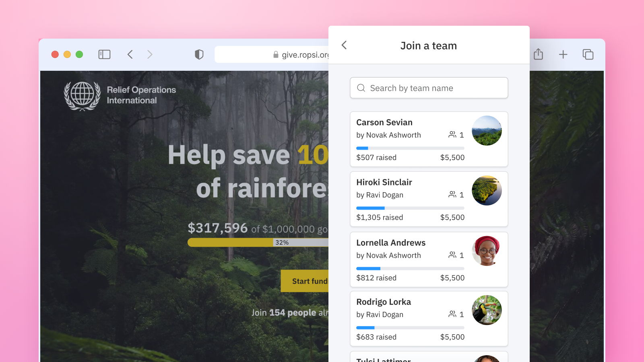The width and height of the screenshot is (644, 362).
Task: Click the yellow minimize window button
Action: (x=67, y=54)
